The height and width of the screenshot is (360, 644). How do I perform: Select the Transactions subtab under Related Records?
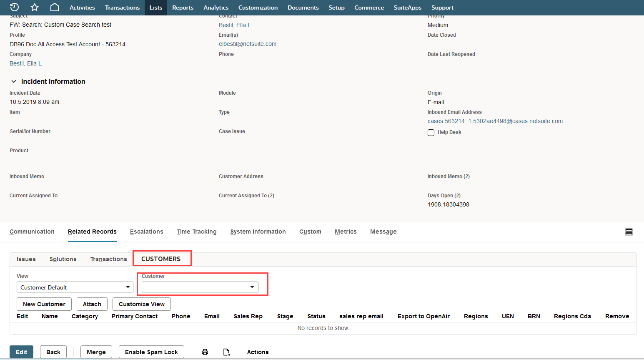click(x=109, y=259)
